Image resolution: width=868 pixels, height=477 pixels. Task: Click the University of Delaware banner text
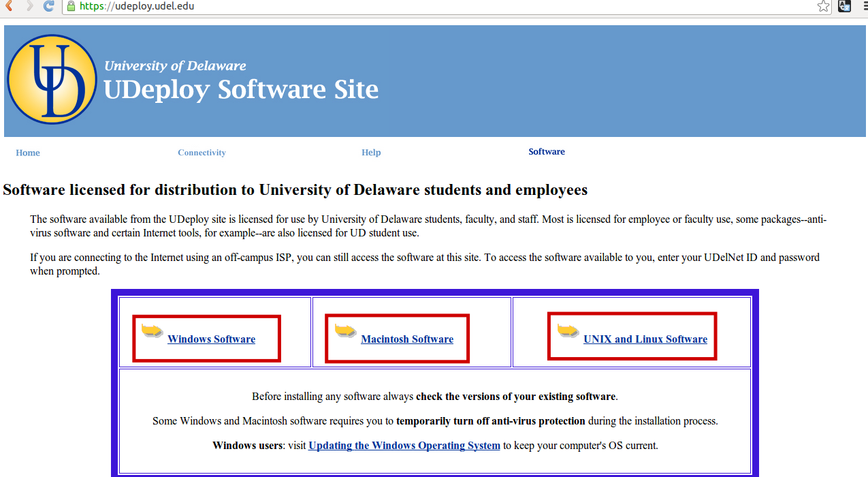[x=175, y=66]
